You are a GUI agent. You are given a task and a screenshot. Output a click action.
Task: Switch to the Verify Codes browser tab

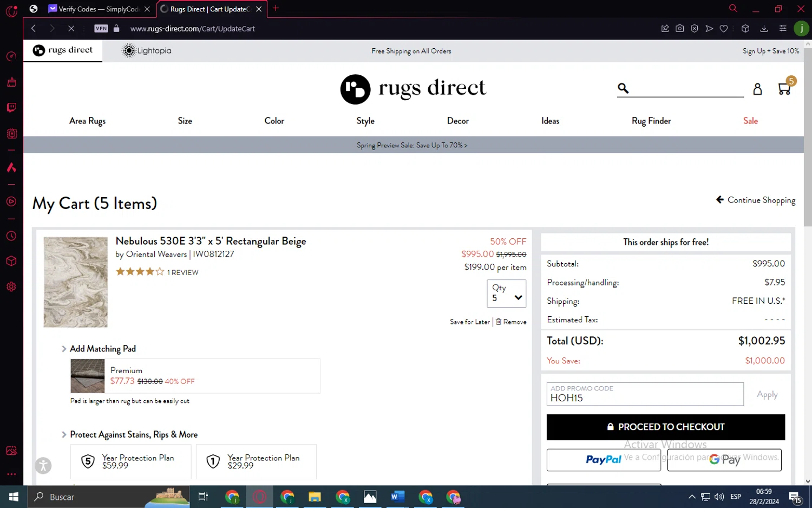tap(99, 9)
